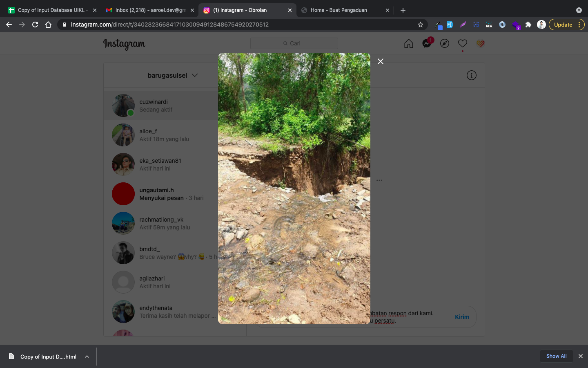Close the downloads bar

coord(580,356)
